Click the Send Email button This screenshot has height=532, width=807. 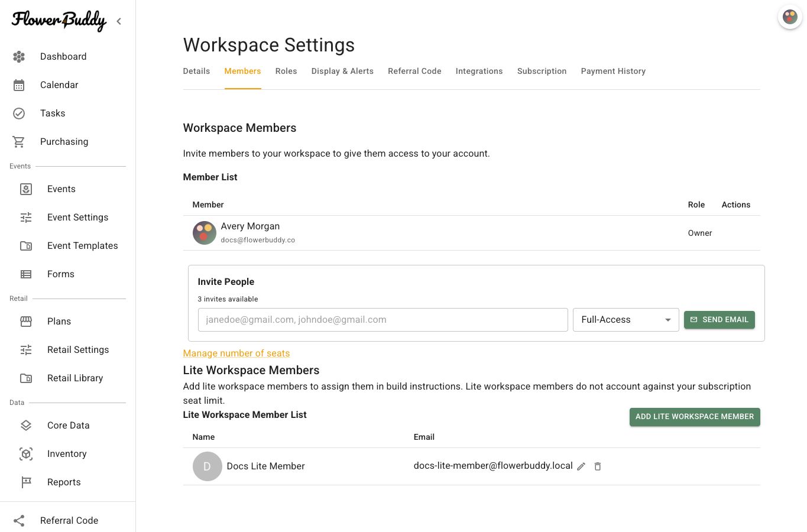click(x=720, y=320)
